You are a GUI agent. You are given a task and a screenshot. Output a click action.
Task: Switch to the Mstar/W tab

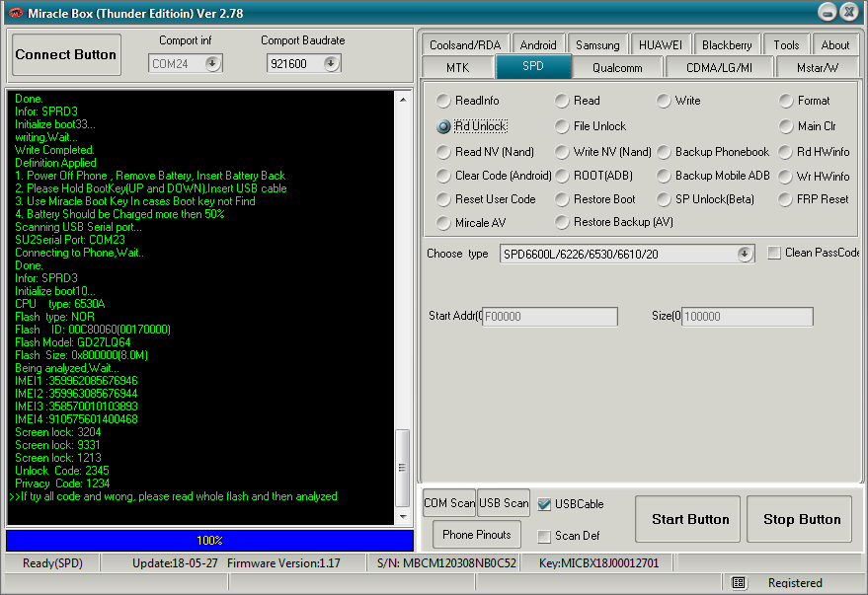817,67
